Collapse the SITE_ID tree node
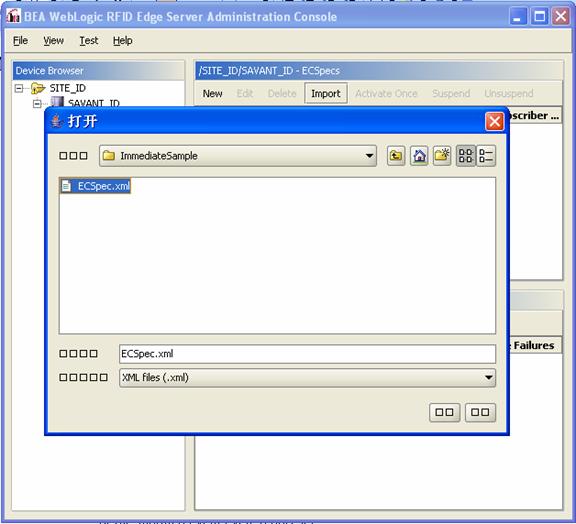 point(18,89)
